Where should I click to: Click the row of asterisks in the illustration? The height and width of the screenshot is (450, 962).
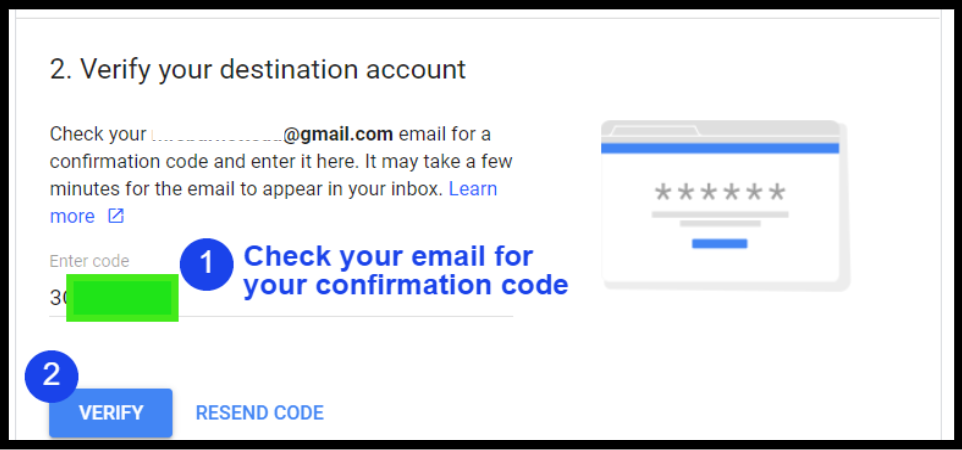point(719,193)
